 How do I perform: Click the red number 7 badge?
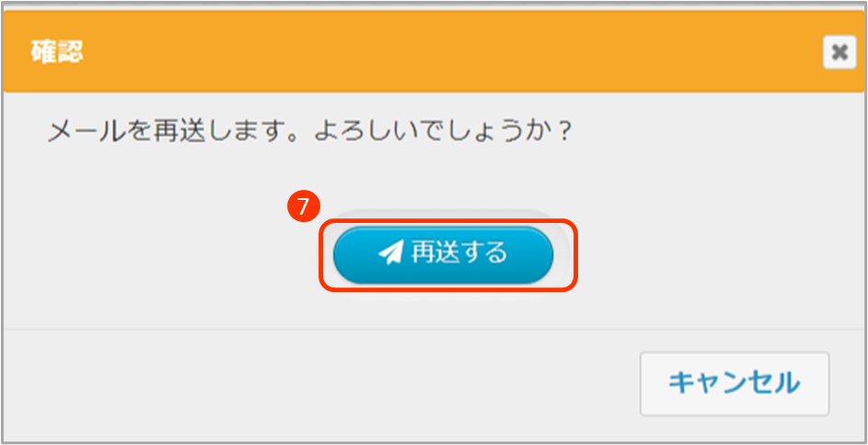click(x=304, y=206)
